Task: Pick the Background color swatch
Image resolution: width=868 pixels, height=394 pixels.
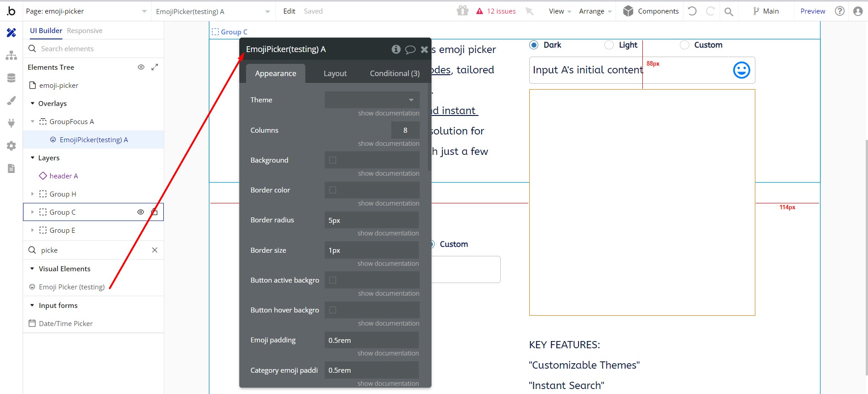Action: [x=332, y=160]
